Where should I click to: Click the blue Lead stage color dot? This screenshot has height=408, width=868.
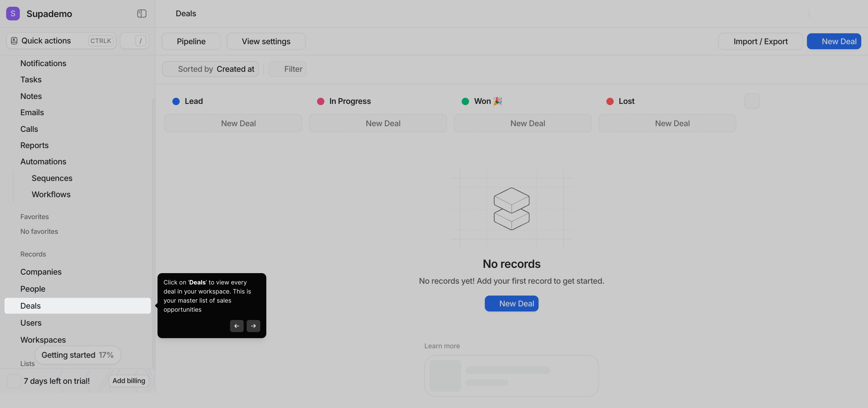[x=176, y=101]
